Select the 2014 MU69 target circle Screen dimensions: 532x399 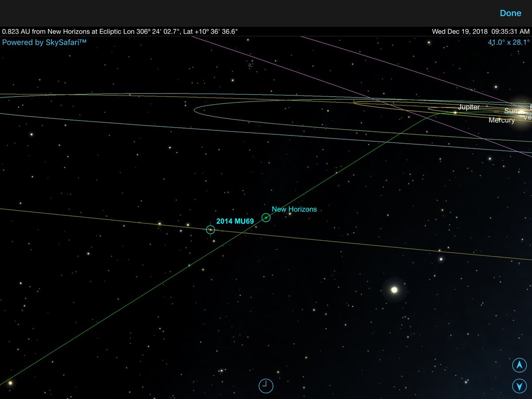tap(210, 230)
